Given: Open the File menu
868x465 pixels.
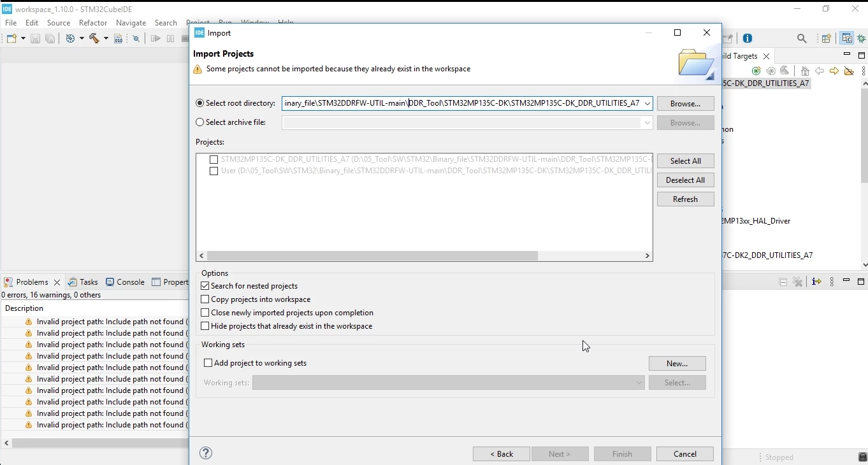Looking at the screenshot, I should 11,23.
